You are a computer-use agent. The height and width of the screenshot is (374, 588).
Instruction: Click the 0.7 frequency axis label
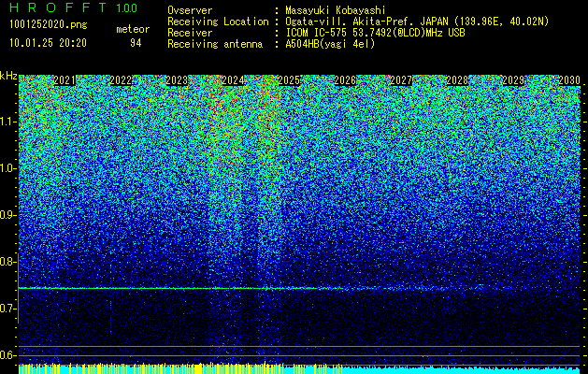point(8,309)
